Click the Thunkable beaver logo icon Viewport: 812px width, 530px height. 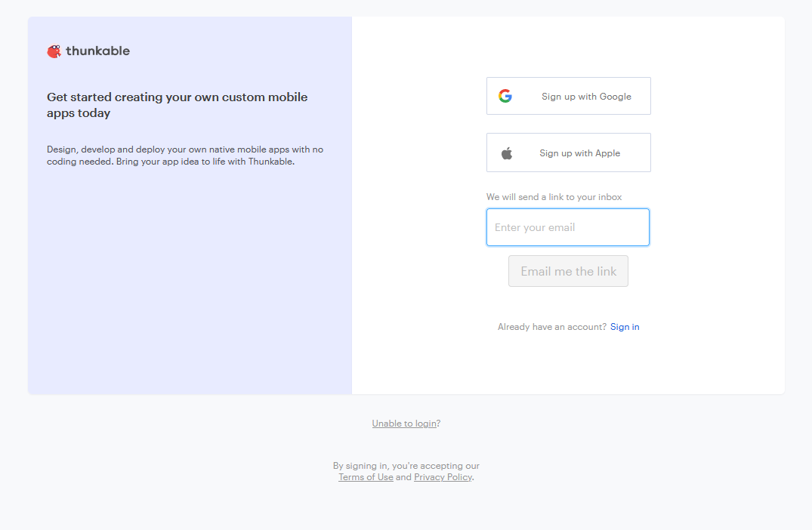tap(54, 51)
